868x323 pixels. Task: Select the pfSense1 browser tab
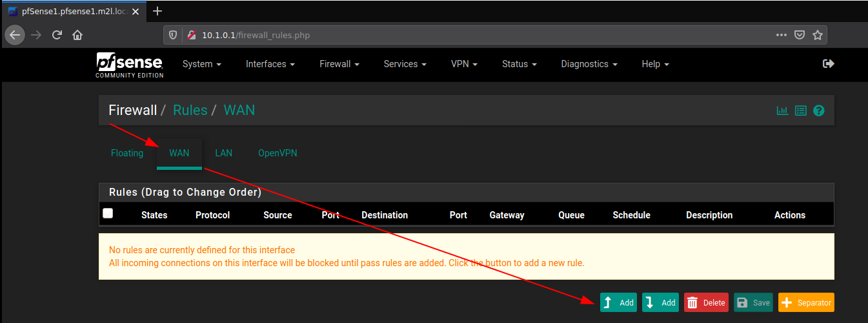[73, 11]
